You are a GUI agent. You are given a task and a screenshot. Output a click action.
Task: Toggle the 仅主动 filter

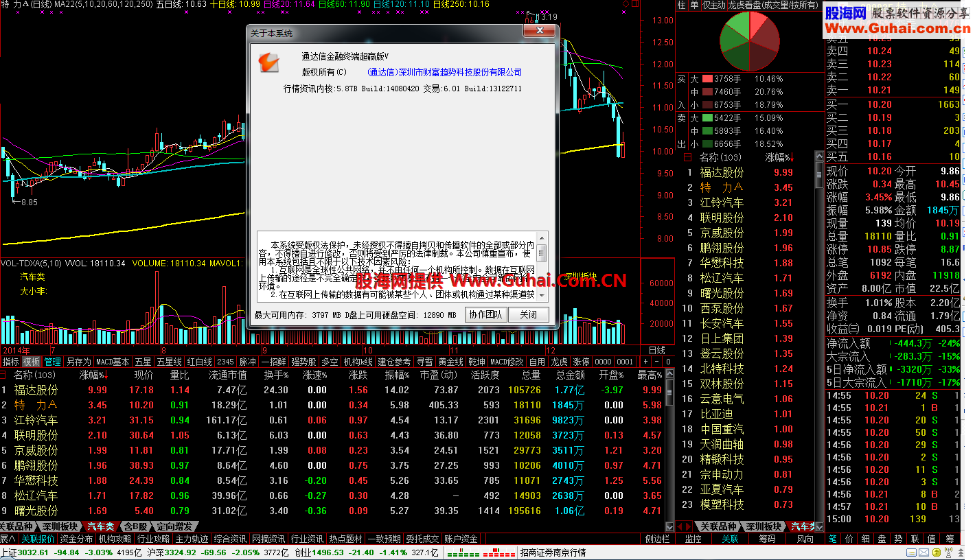pyautogui.click(x=713, y=5)
